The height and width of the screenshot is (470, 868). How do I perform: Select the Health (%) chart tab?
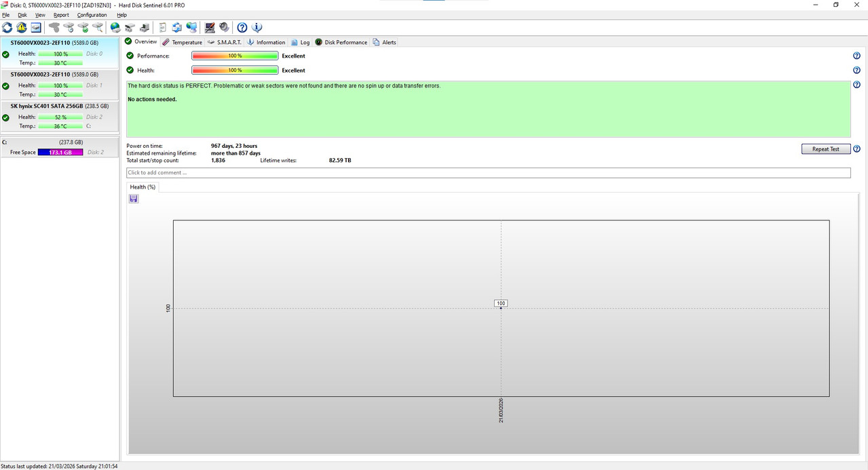click(x=143, y=187)
